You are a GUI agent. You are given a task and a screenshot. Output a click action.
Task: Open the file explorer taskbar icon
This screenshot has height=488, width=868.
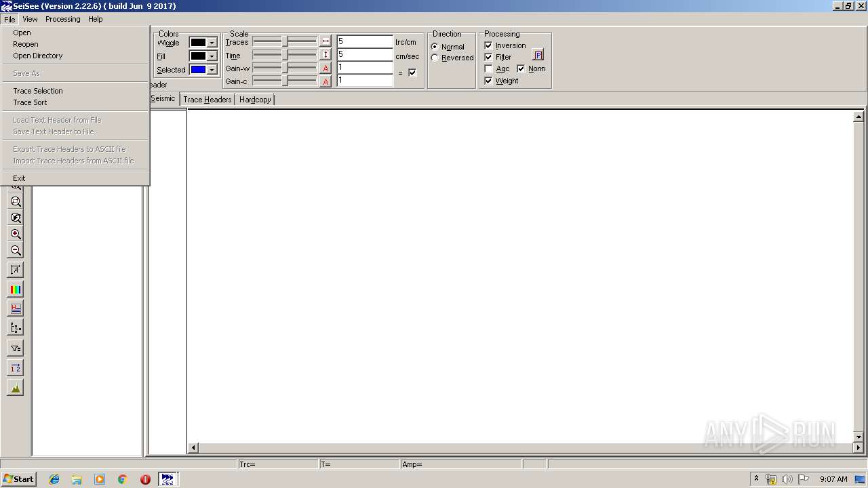77,479
